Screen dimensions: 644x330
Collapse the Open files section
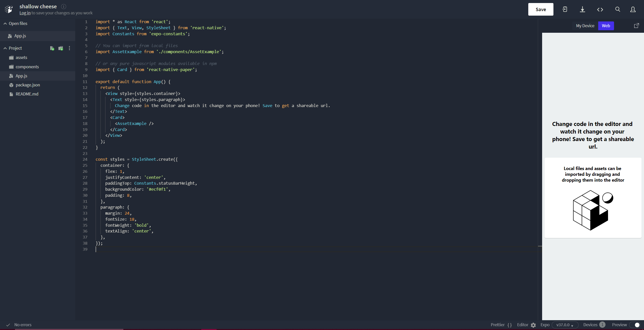[5, 23]
